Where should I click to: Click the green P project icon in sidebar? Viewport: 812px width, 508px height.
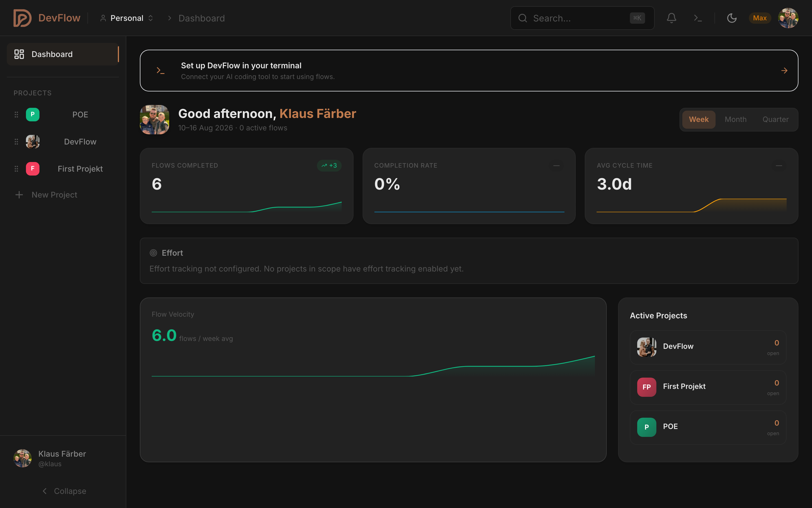point(32,115)
